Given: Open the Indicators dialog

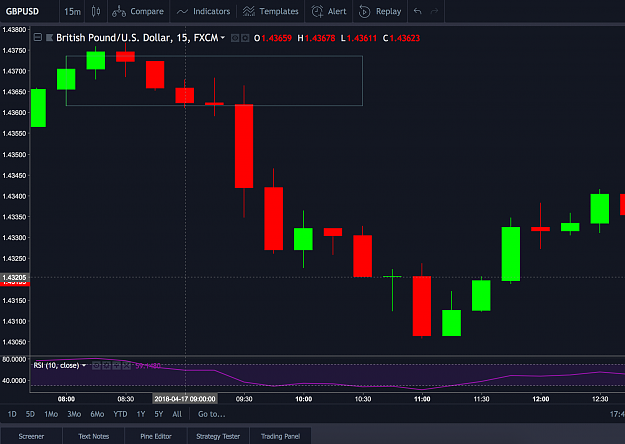Looking at the screenshot, I should pyautogui.click(x=203, y=12).
